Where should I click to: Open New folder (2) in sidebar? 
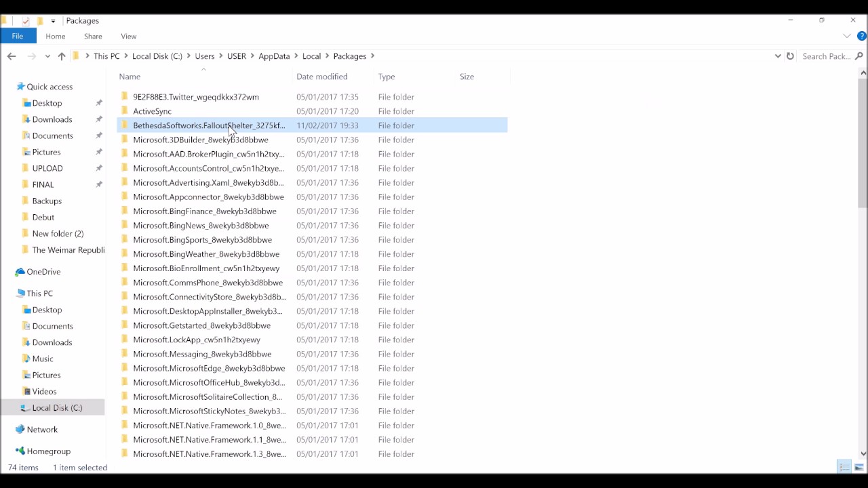(x=58, y=233)
